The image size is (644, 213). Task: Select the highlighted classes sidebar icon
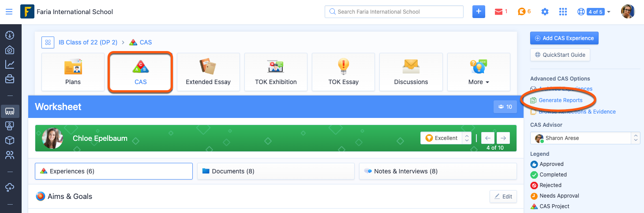(10, 111)
